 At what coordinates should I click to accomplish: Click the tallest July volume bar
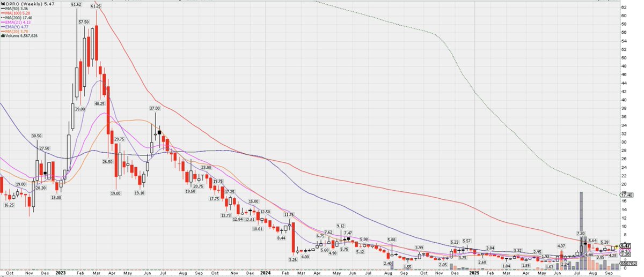click(x=581, y=230)
